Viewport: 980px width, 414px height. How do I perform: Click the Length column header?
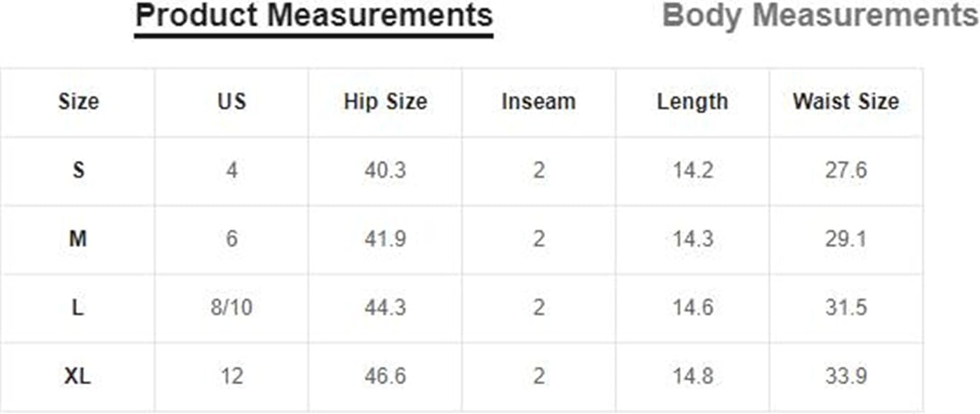pos(692,101)
